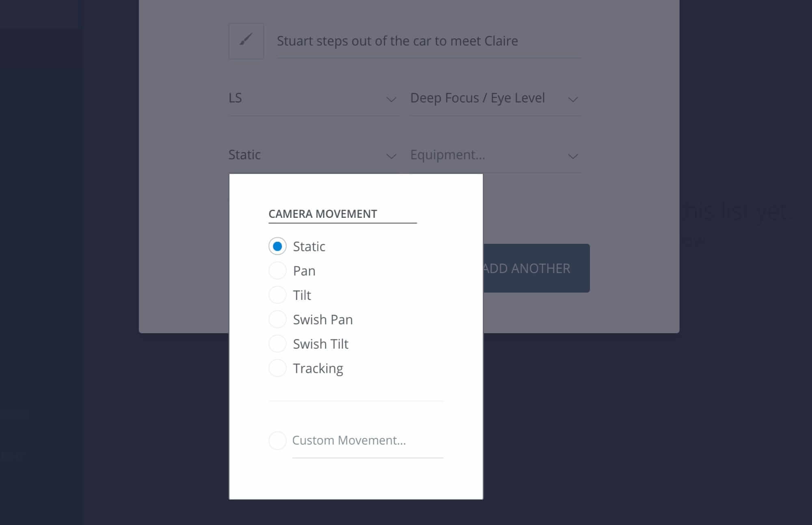Select the Pan radio button
This screenshot has height=525, width=812.
pyautogui.click(x=278, y=270)
